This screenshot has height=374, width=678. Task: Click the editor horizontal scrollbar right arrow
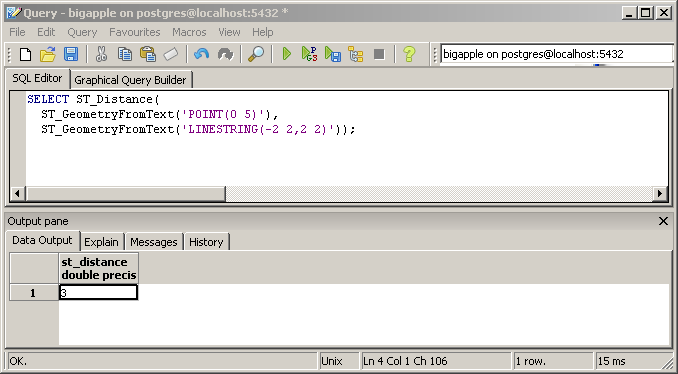660,194
